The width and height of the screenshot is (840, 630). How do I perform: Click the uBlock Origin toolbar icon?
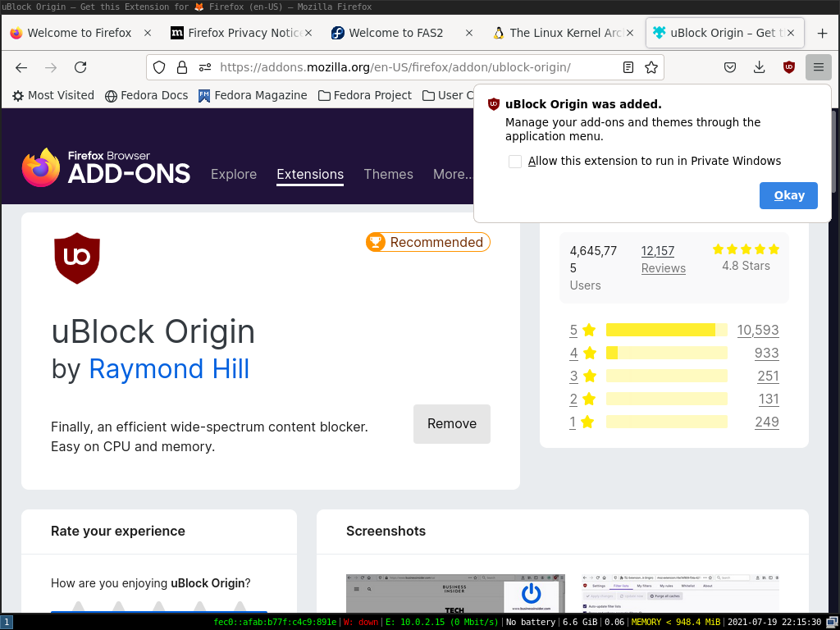(788, 67)
